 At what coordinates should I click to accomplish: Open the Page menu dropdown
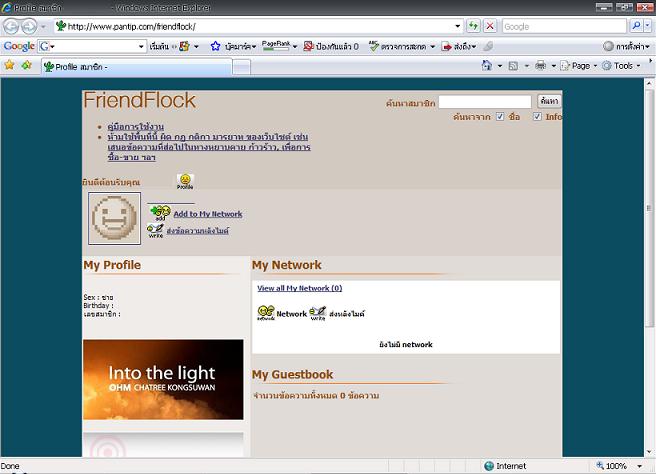click(x=579, y=66)
